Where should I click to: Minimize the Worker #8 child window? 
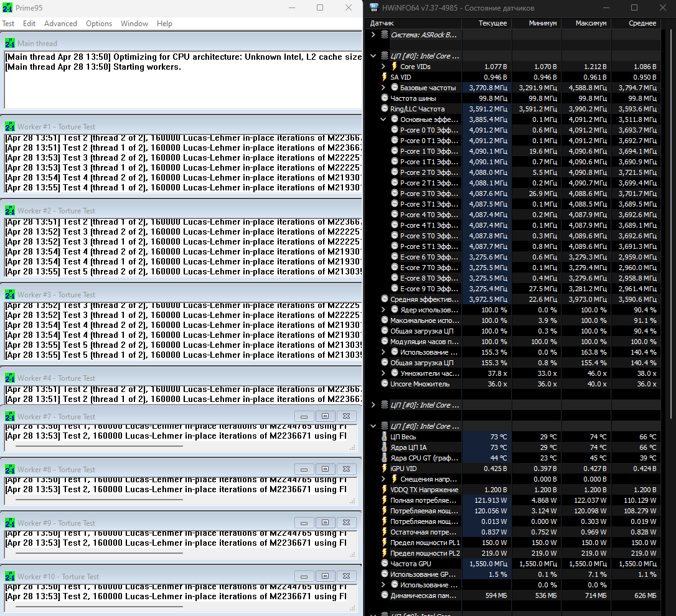[304, 469]
